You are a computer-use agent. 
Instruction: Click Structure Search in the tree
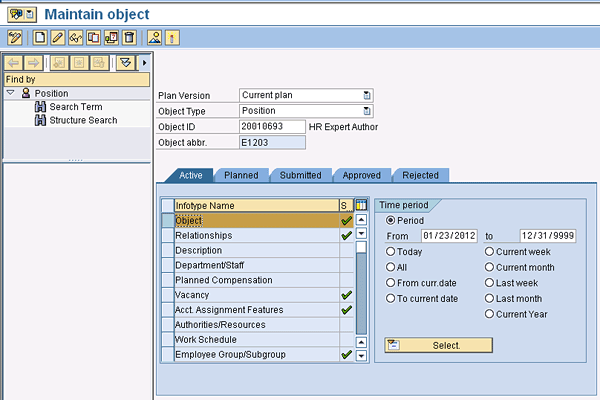click(x=83, y=120)
